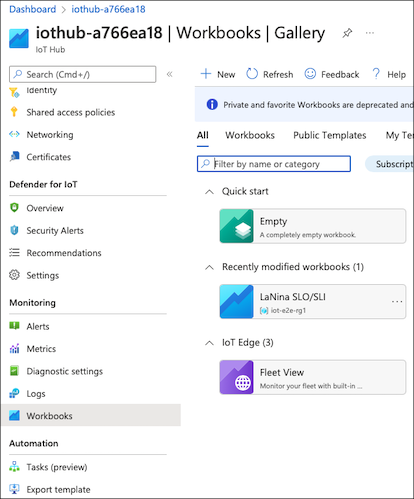Click the Diagnostic settings icon

point(14,371)
